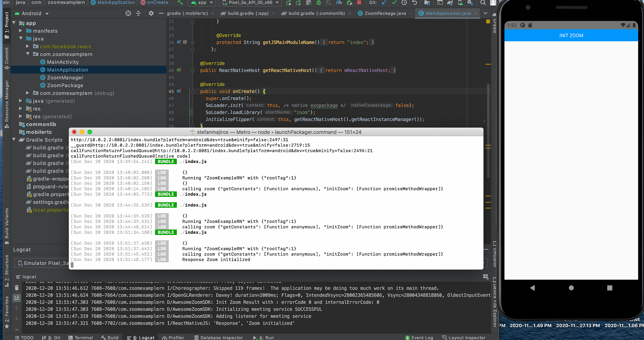Open the Pixel_3a_API_30_x86 device dropdown
644x340 pixels.
251,3
